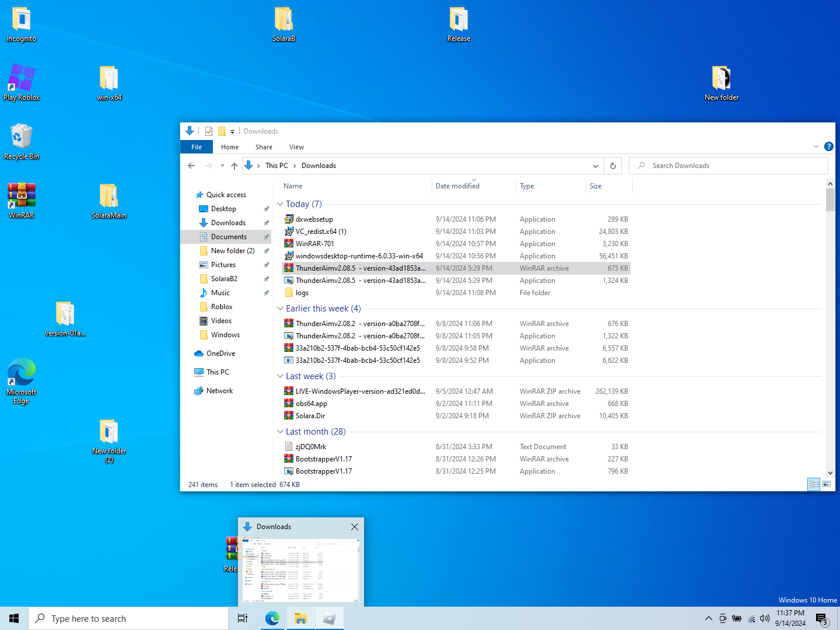Image resolution: width=840 pixels, height=630 pixels.
Task: Switch to details view layout
Action: pyautogui.click(x=814, y=484)
